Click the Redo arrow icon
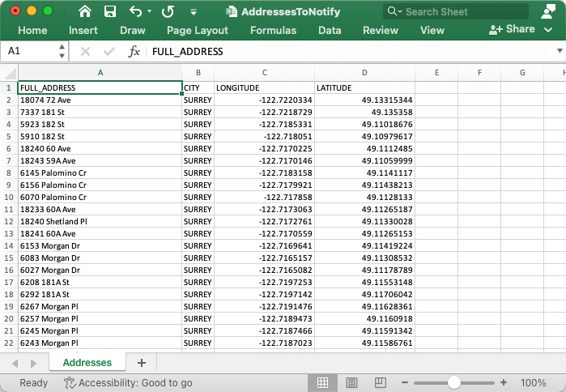This screenshot has height=392, width=566. point(168,12)
